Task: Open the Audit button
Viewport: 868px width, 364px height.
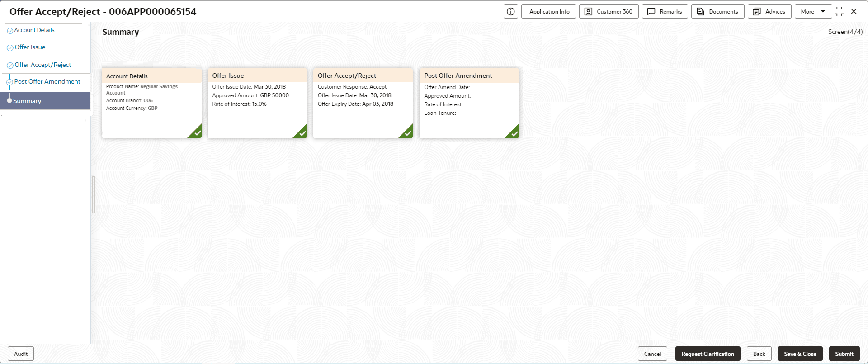Action: [x=21, y=354]
